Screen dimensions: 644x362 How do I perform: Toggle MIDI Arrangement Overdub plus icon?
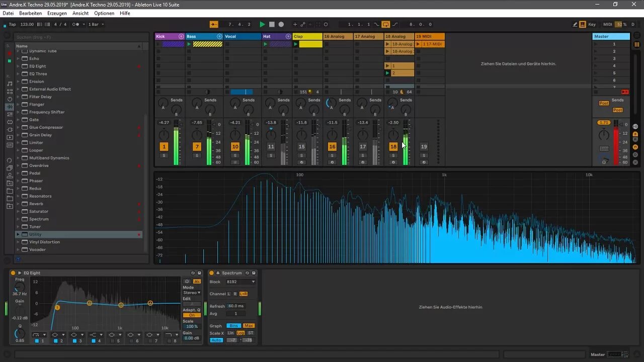(x=295, y=24)
